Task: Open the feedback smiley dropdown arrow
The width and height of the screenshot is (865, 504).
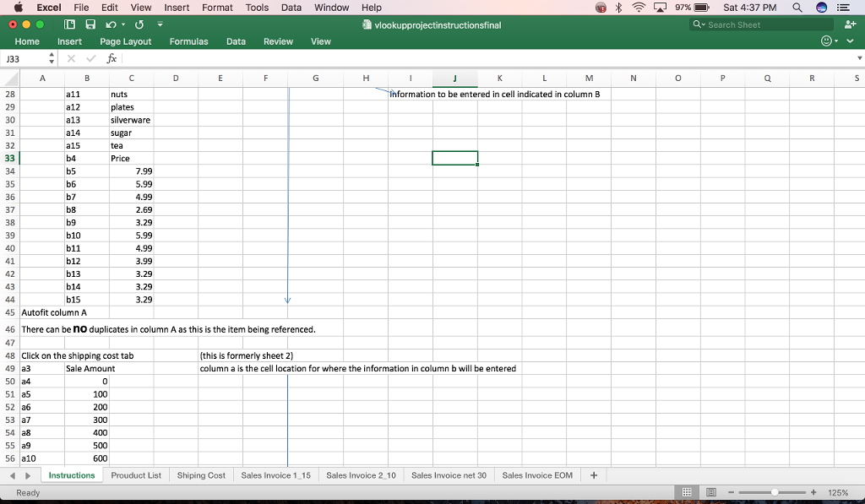Action: (836, 41)
